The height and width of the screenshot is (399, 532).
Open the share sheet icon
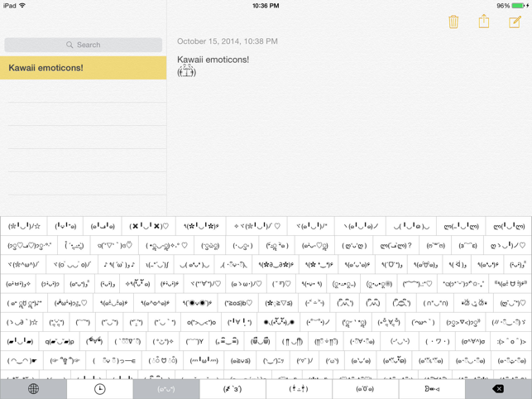484,22
